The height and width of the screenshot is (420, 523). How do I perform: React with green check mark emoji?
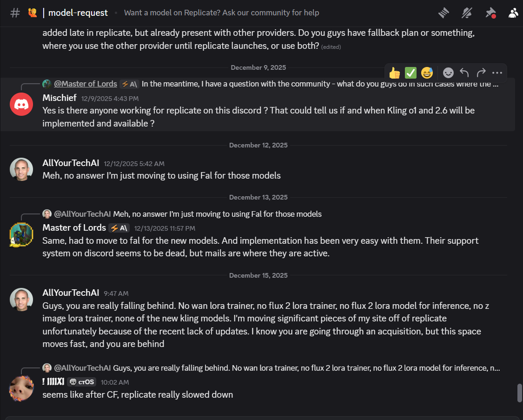coord(410,73)
